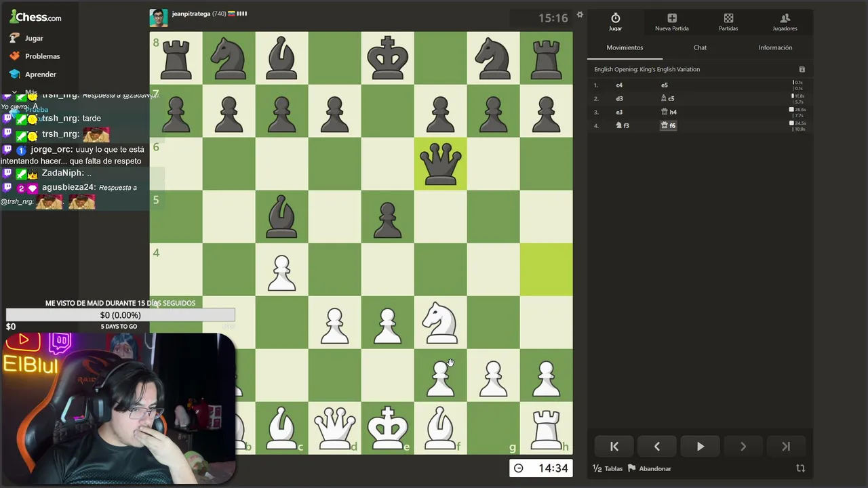Image resolution: width=868 pixels, height=488 pixels.
Task: Open the Partidas tab
Action: click(728, 22)
